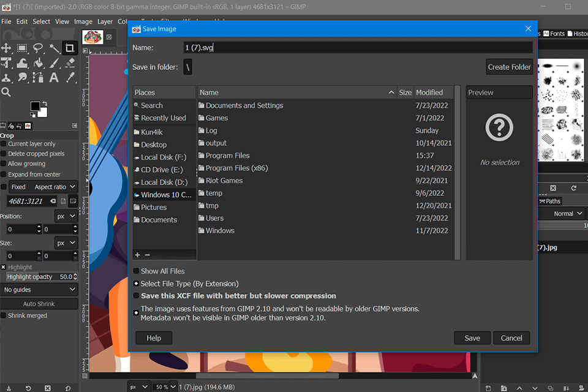Raise layer with the up arrow icon
The height and width of the screenshot is (392, 588).
(x=519, y=388)
